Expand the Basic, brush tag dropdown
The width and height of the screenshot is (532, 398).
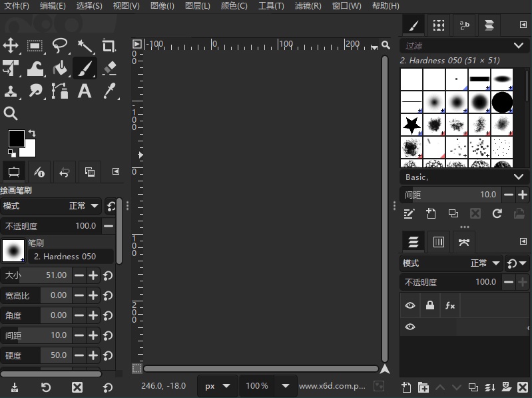(519, 177)
